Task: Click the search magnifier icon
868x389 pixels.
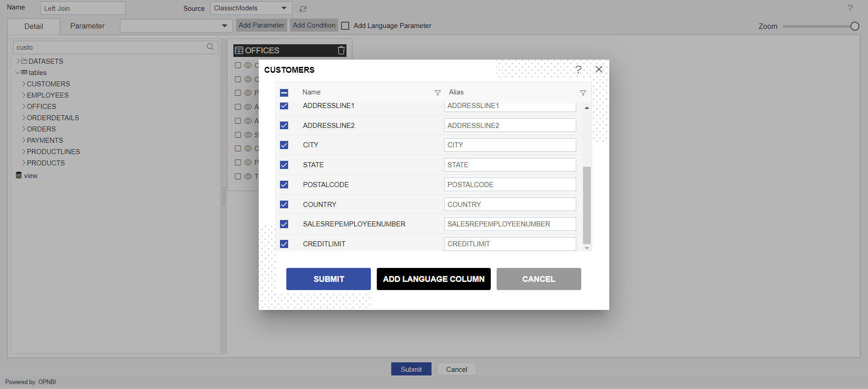Action: tap(210, 47)
